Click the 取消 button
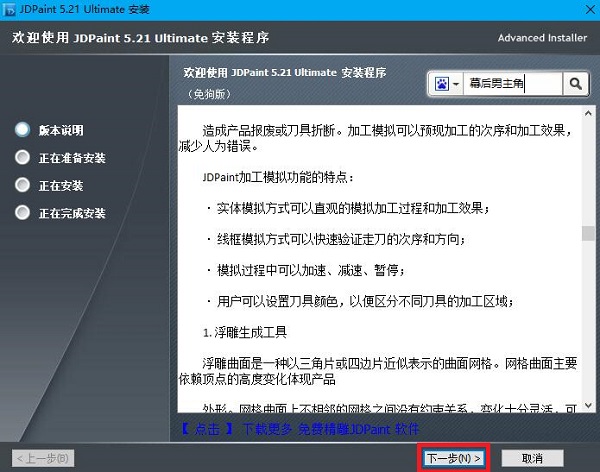The height and width of the screenshot is (472, 600). click(x=532, y=458)
